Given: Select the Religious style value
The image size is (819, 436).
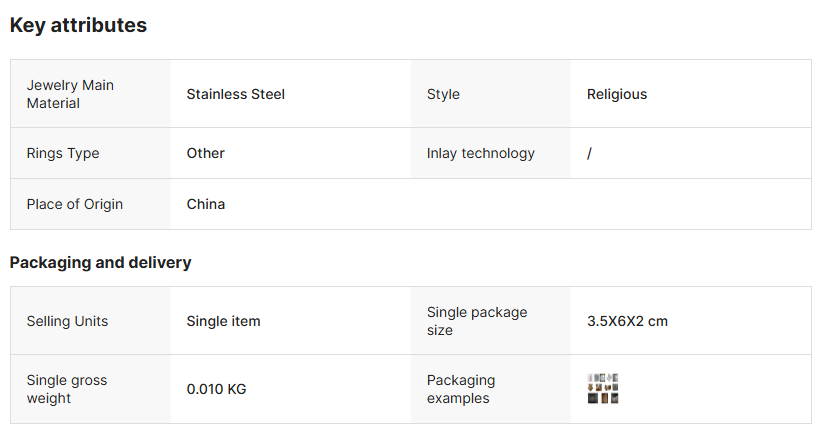Looking at the screenshot, I should tap(617, 94).
